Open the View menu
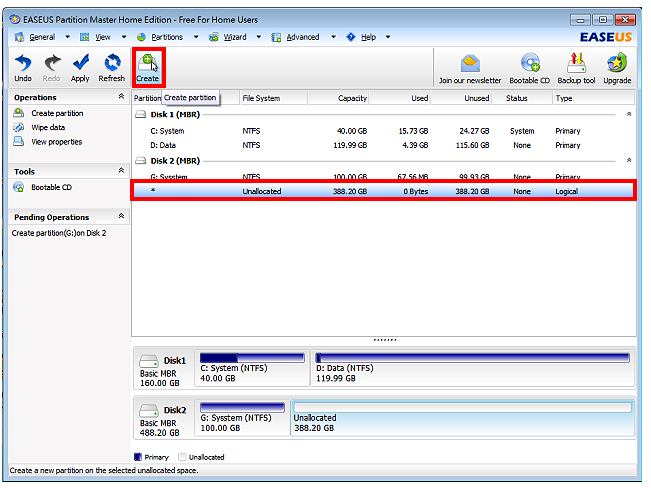Viewport: 651px width, 488px height. (103, 37)
